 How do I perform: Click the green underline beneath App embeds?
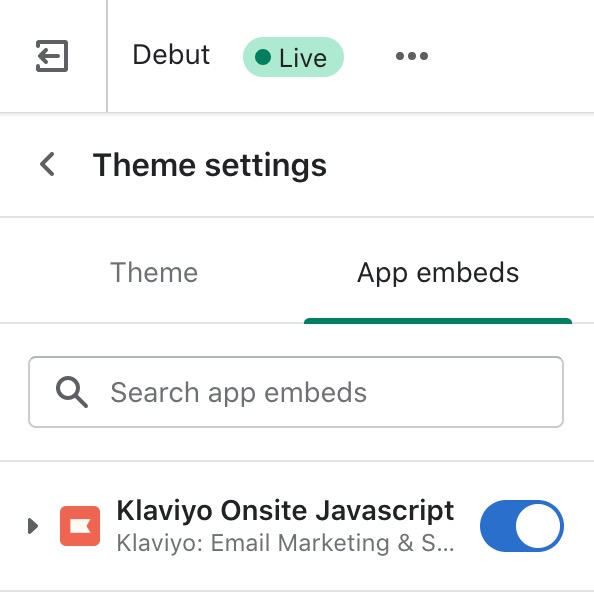438,321
